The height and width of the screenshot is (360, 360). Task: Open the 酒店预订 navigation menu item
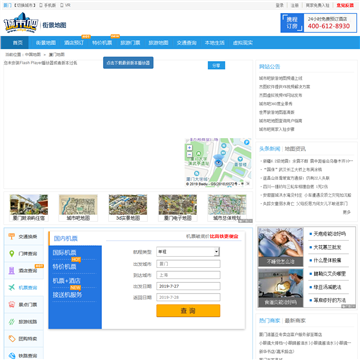click(x=74, y=43)
